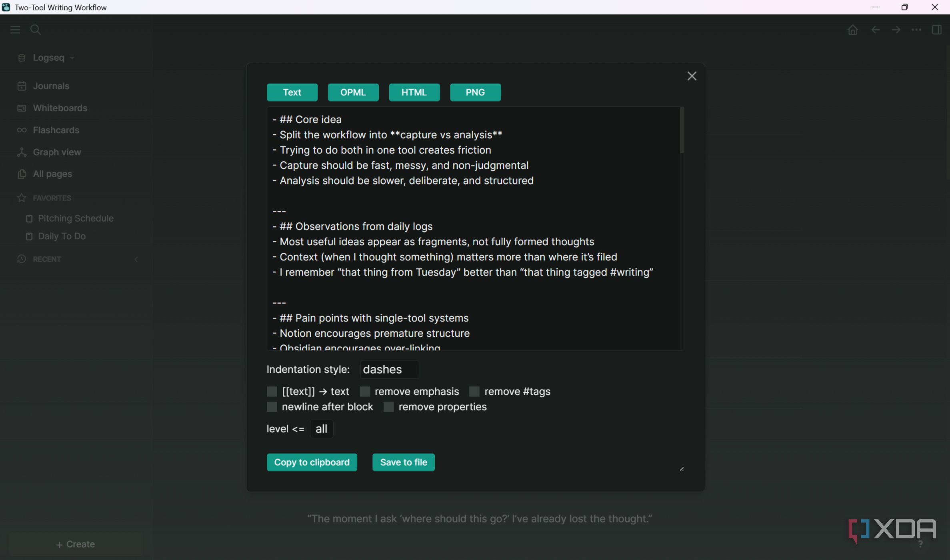Image resolution: width=950 pixels, height=560 pixels.
Task: Click 'Notion encourages premature structure' line
Action: coord(371,333)
